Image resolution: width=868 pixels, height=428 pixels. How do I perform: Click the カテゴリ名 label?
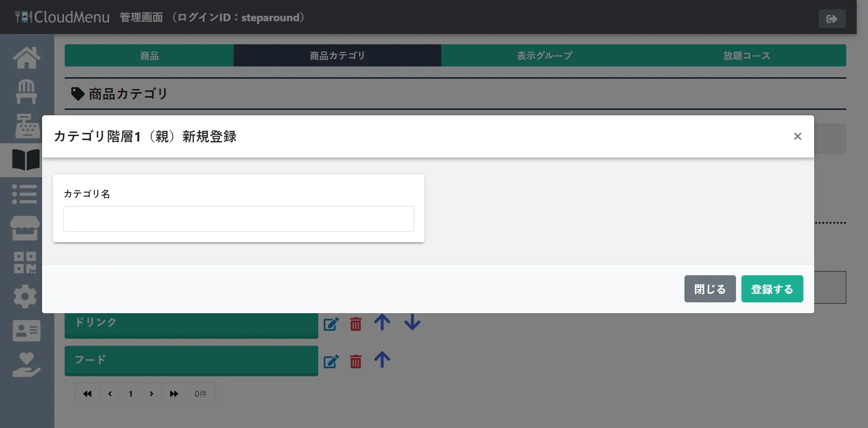[87, 194]
